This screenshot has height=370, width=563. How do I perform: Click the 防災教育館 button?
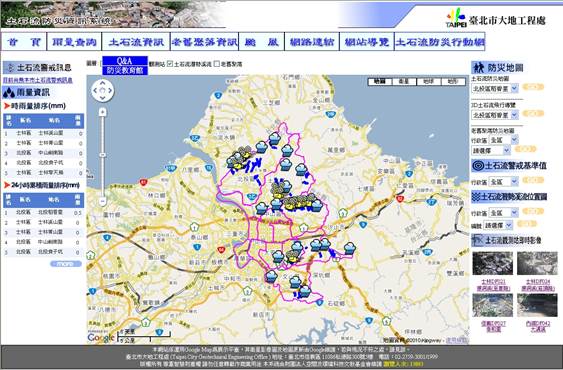[125, 70]
